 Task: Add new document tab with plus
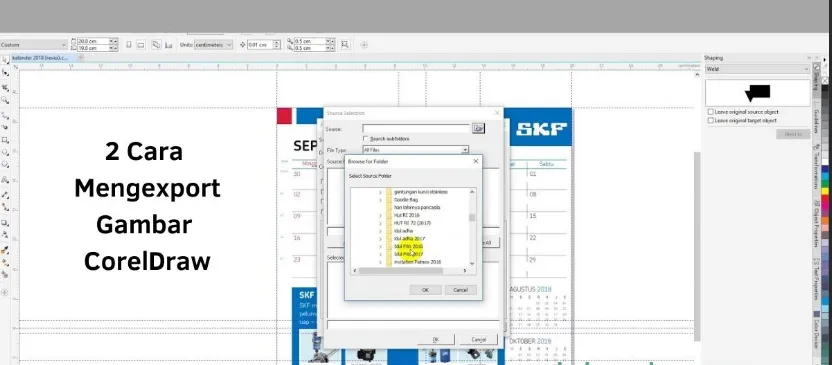tap(81, 57)
